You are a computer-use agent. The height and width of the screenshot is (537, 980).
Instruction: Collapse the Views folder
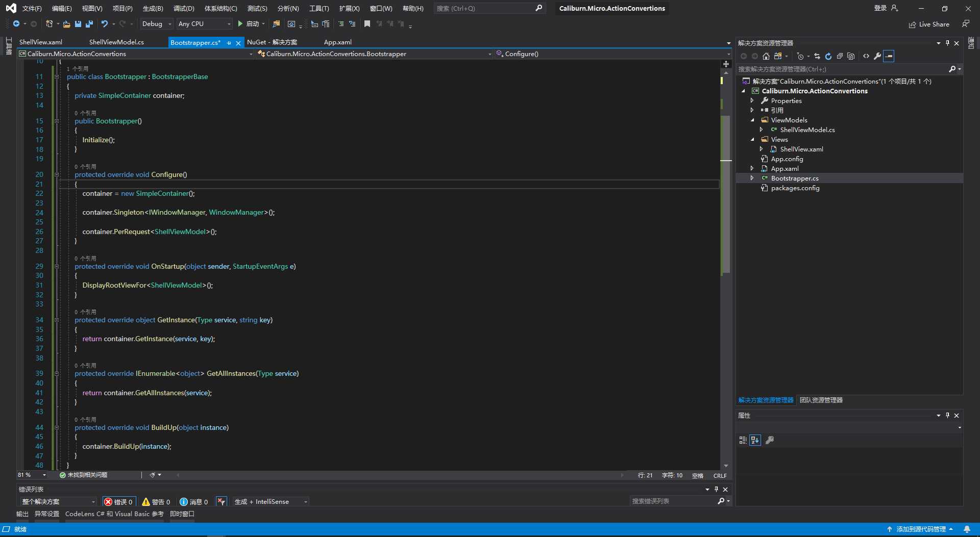[752, 139]
